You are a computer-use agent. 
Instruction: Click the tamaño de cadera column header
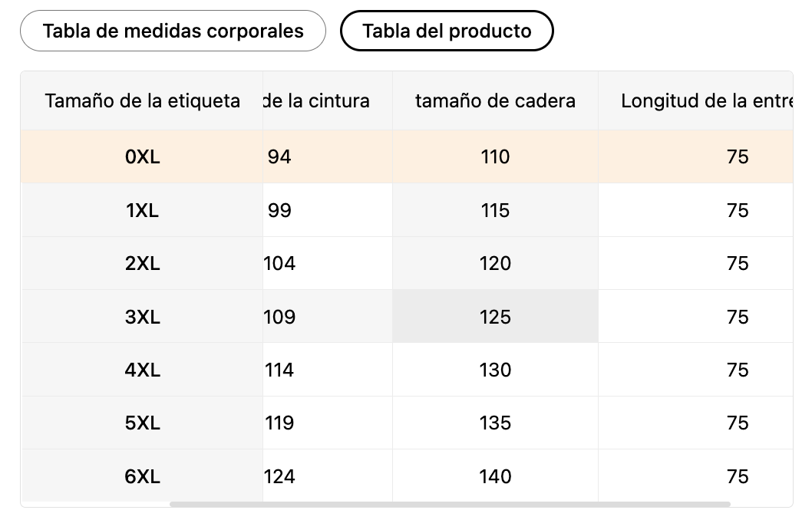(495, 101)
